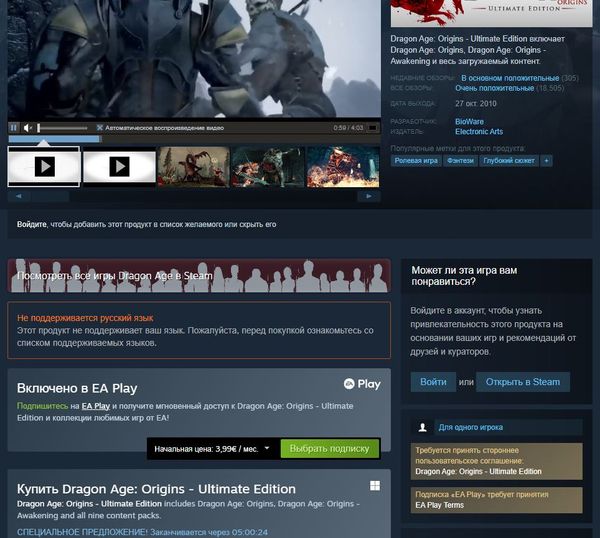Viewport: 600px width, 538px height.
Task: Click the 'СПЕЦИАЛЬНОЕ ПРЕДЛОЖЕНИЕ!' countdown text
Action: (142, 532)
